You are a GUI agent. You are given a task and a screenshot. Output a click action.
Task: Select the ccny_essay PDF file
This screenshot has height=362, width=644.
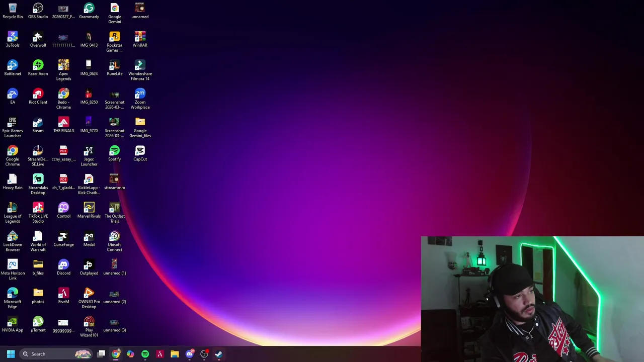[63, 154]
